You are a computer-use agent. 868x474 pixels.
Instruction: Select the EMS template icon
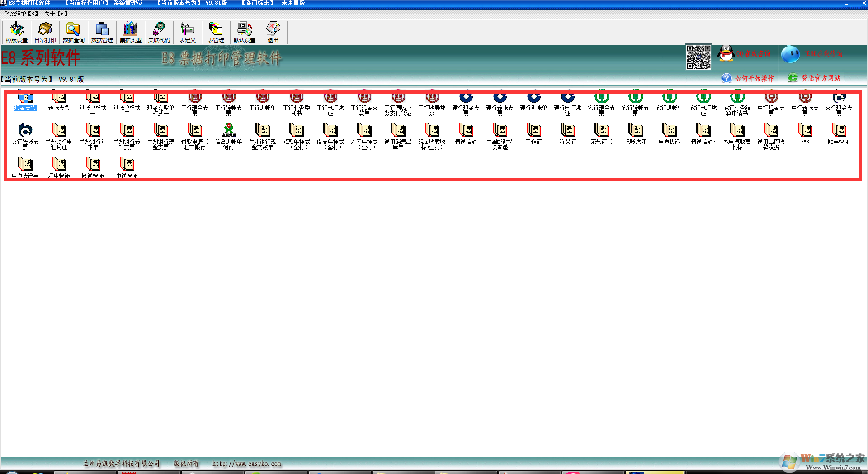click(805, 134)
